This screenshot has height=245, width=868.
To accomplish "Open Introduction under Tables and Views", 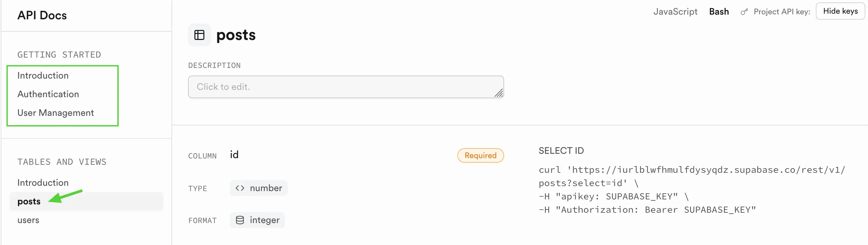I will pyautogui.click(x=43, y=182).
